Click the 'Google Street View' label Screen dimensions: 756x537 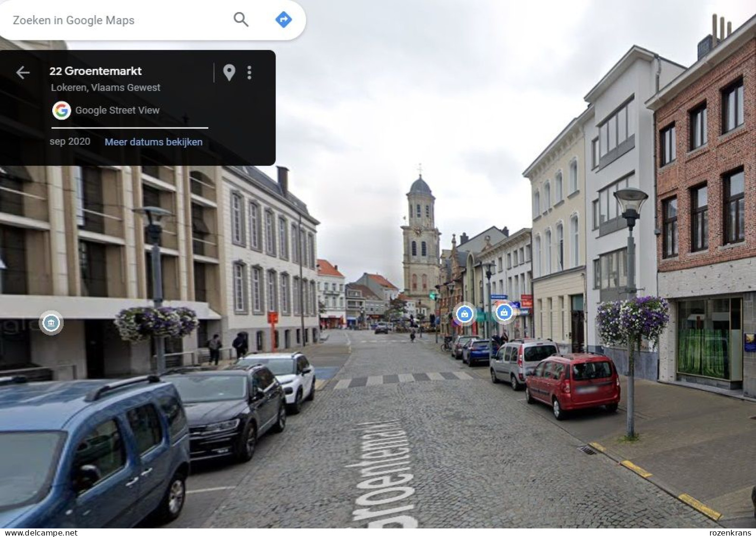pyautogui.click(x=117, y=110)
